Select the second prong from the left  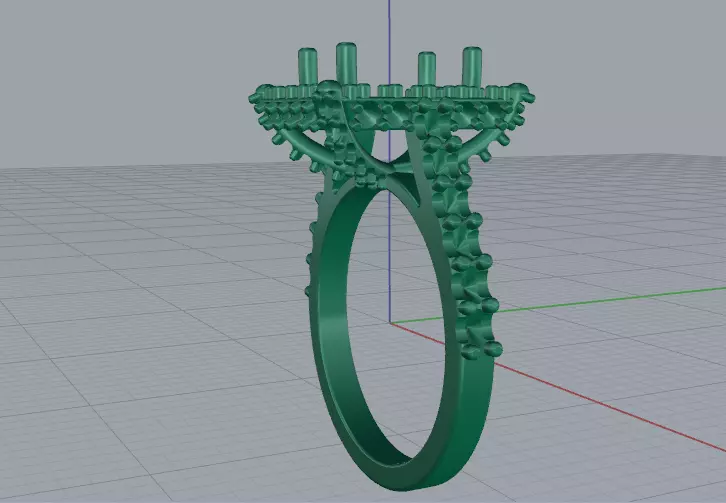tap(346, 63)
